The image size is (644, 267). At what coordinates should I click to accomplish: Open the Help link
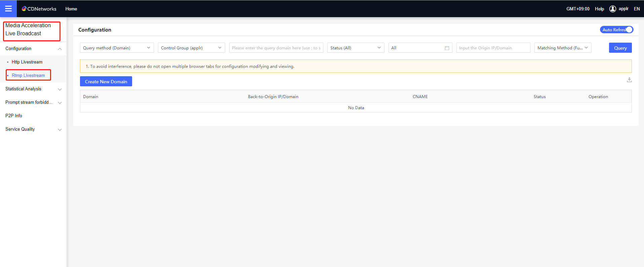tap(599, 9)
